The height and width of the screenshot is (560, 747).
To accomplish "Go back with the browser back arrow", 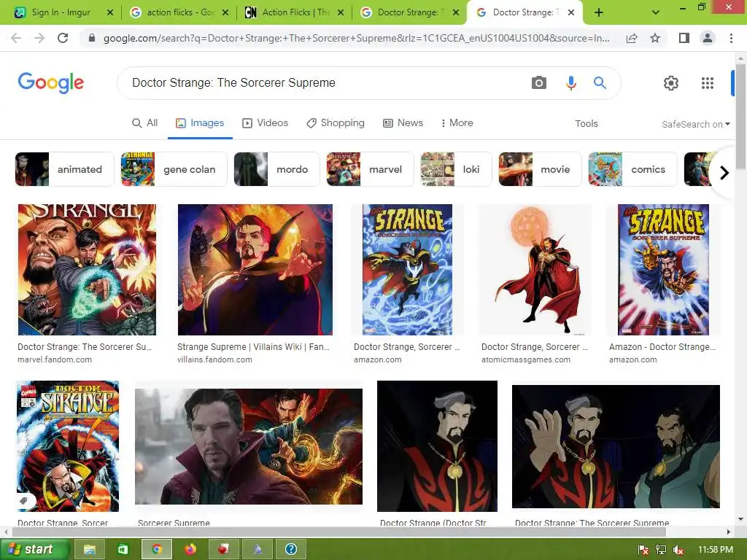I will [x=16, y=38].
